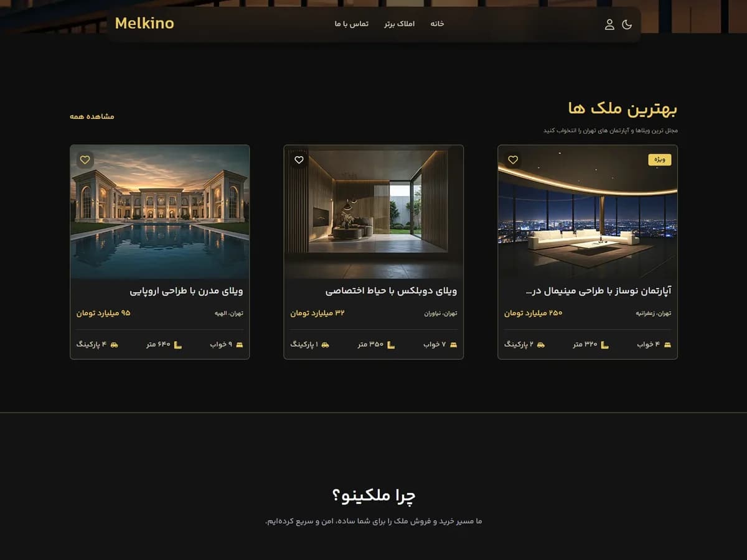The width and height of the screenshot is (747, 560).
Task: Click bed icon beside ۹ خواب
Action: (240, 345)
